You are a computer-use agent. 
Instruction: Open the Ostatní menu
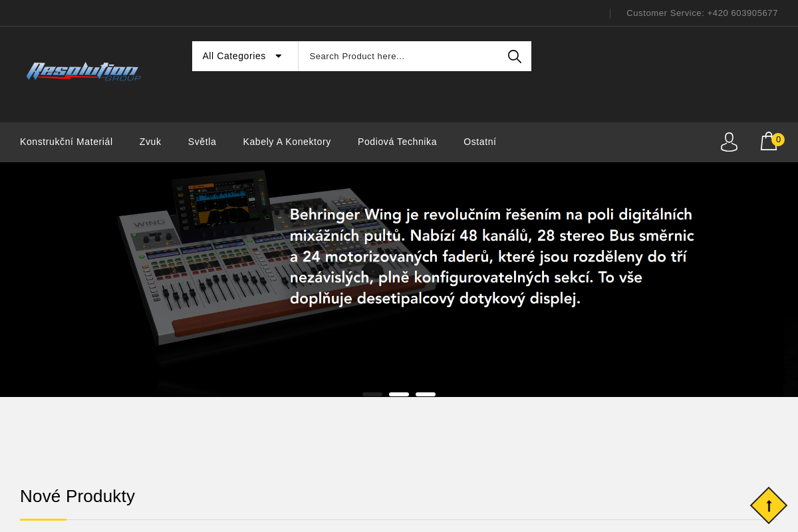(479, 142)
